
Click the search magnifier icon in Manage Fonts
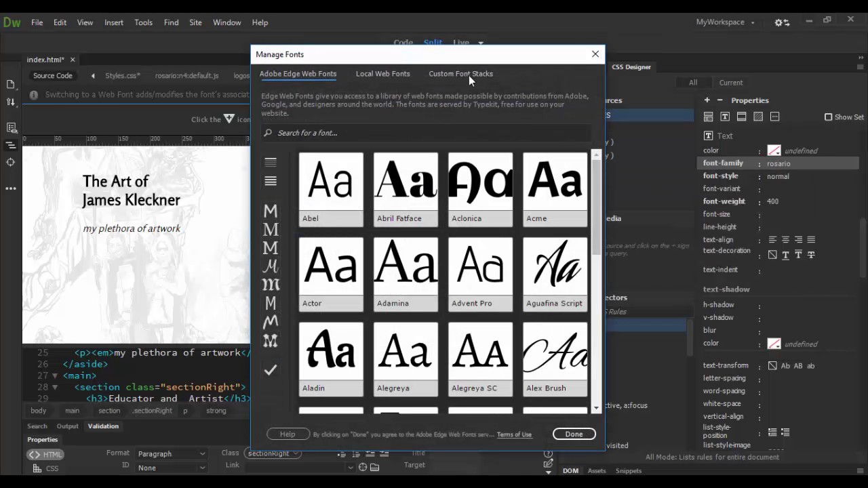point(268,133)
